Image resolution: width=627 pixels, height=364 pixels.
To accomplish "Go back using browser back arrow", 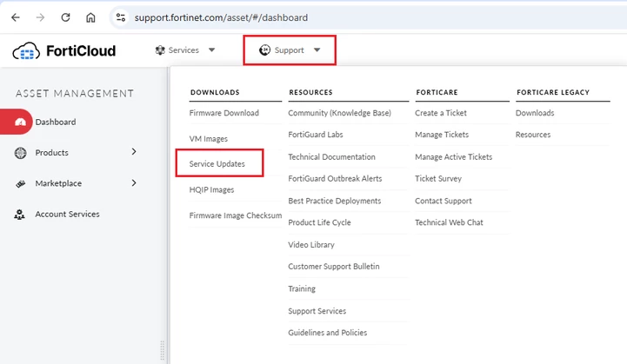I will (16, 17).
